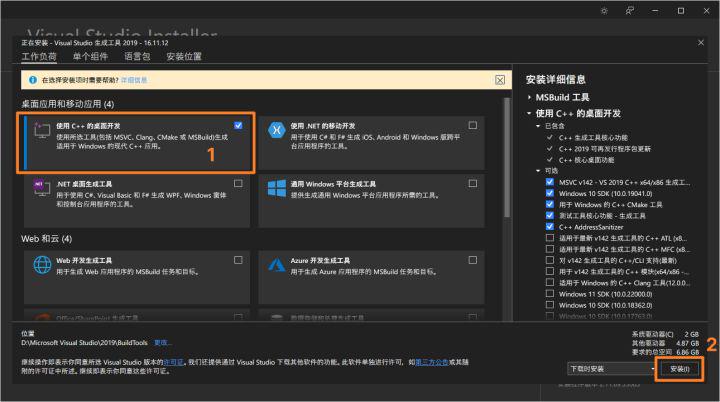Uncheck the C++ CMake tools for Windows option
The height and width of the screenshot is (402, 720).
click(550, 204)
